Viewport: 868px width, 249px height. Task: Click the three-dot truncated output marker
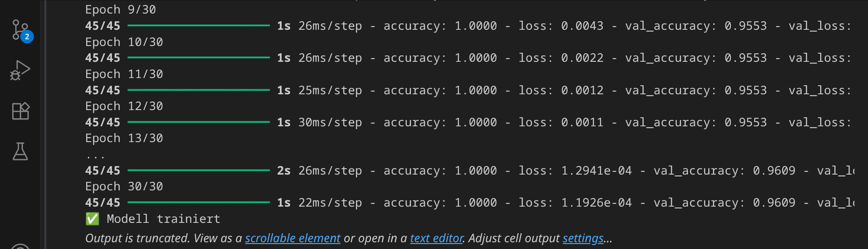point(95,156)
